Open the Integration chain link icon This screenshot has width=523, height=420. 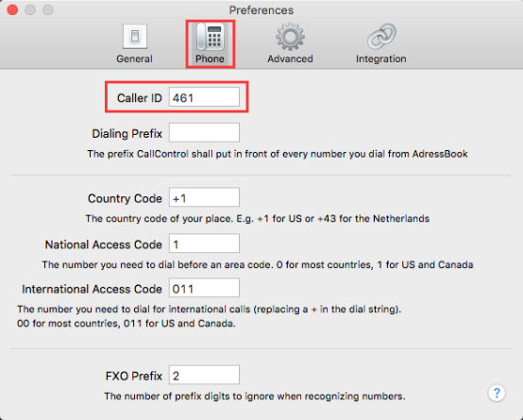(381, 37)
